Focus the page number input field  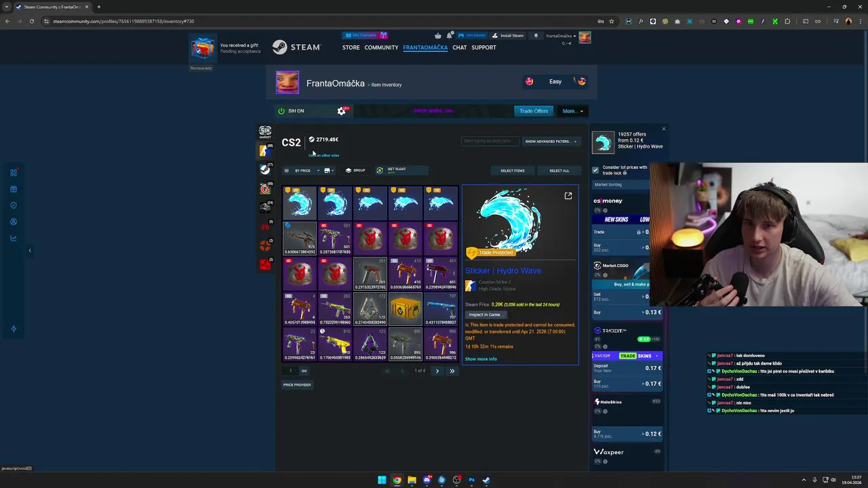pos(291,371)
